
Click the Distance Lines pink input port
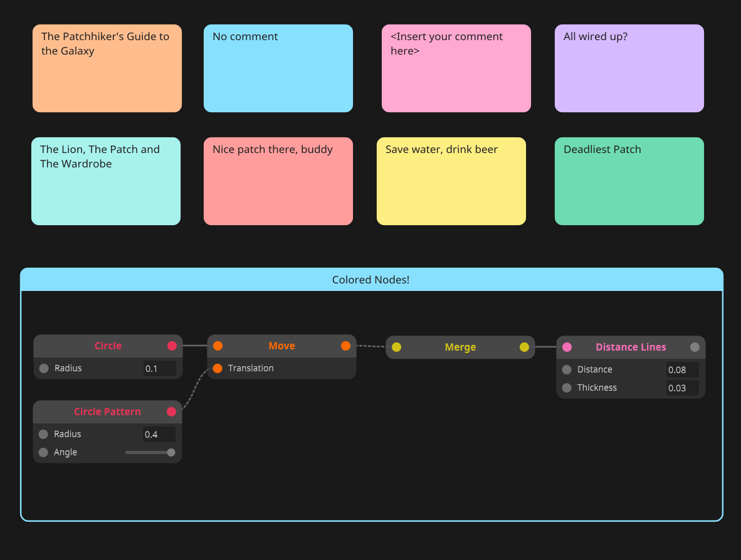click(567, 347)
